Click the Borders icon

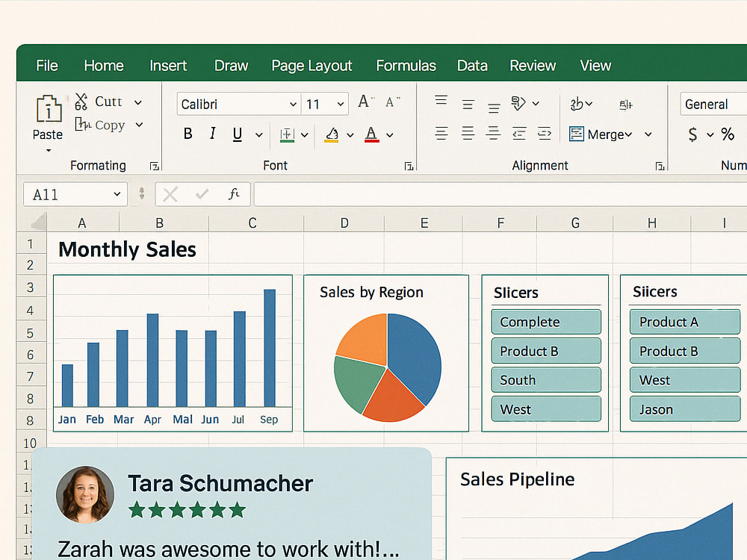click(287, 134)
